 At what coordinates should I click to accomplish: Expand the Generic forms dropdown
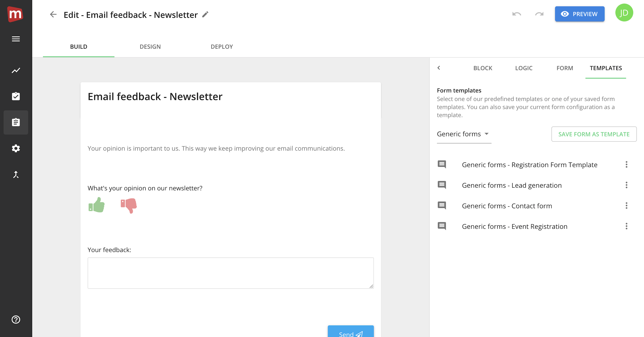463,134
